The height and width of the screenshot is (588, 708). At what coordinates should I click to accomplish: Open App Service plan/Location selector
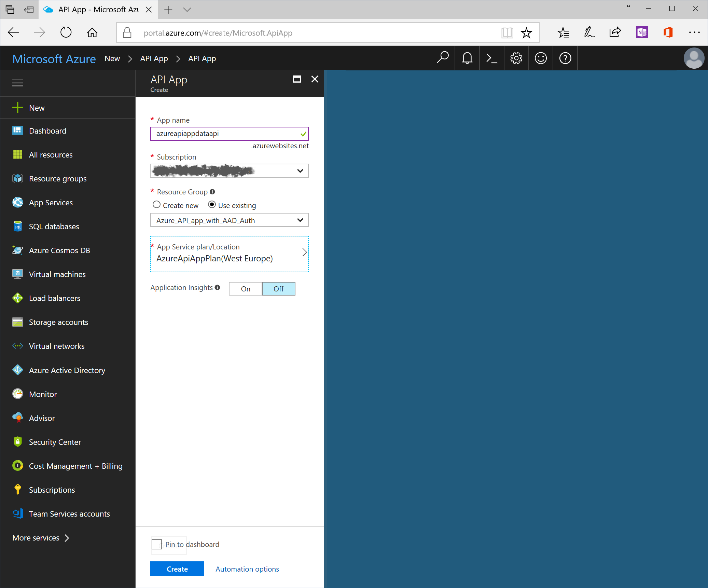click(229, 254)
